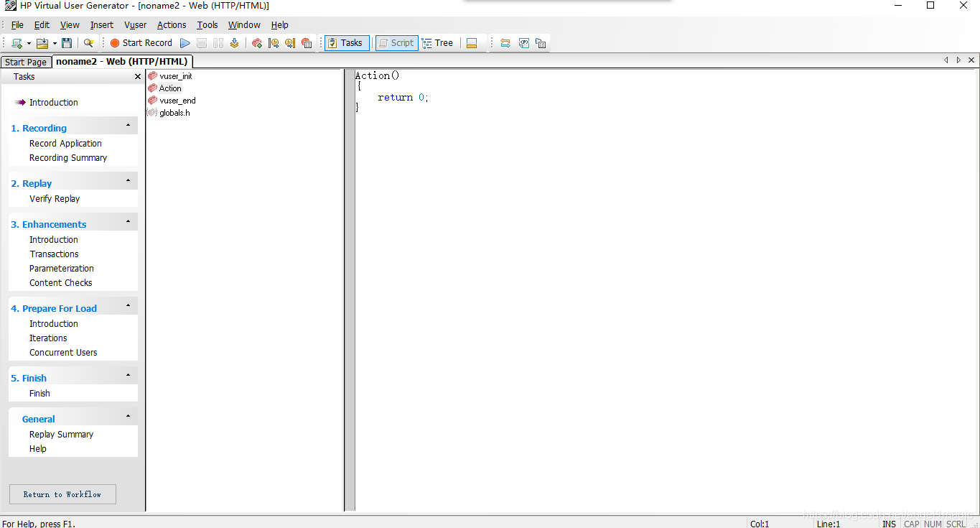Click the 'return 0;' line in the script editor
The width and height of the screenshot is (980, 528).
403,98
